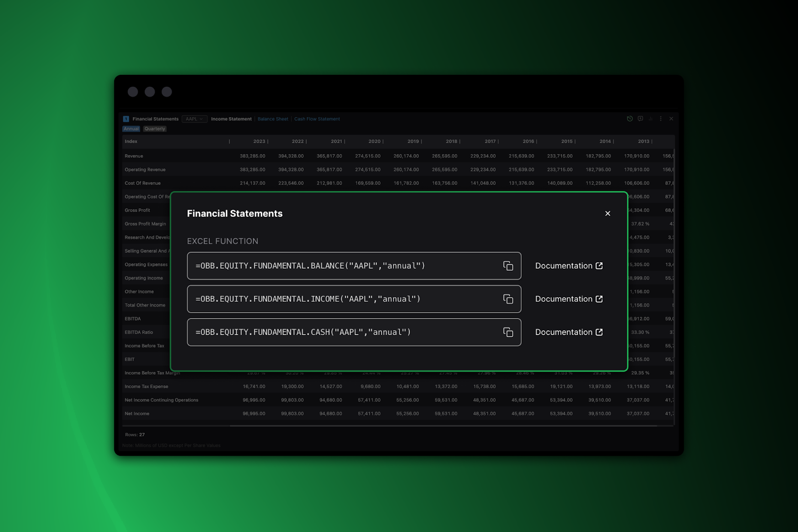Close the Financial Statements widget

(x=671, y=119)
